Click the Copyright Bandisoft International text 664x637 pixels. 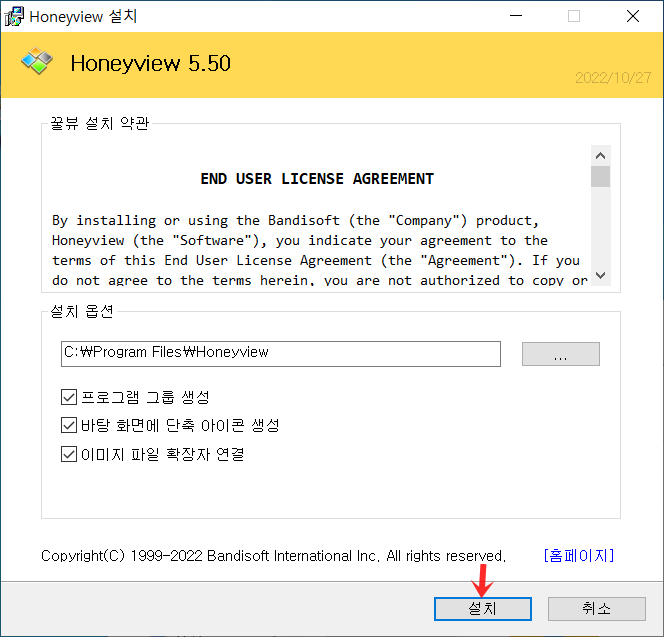[273, 556]
